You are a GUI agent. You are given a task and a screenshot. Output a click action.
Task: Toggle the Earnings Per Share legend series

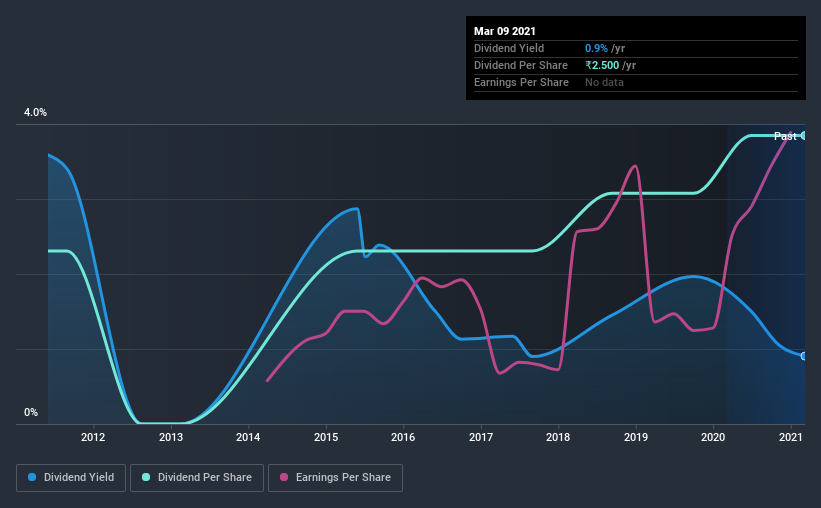pyautogui.click(x=335, y=478)
